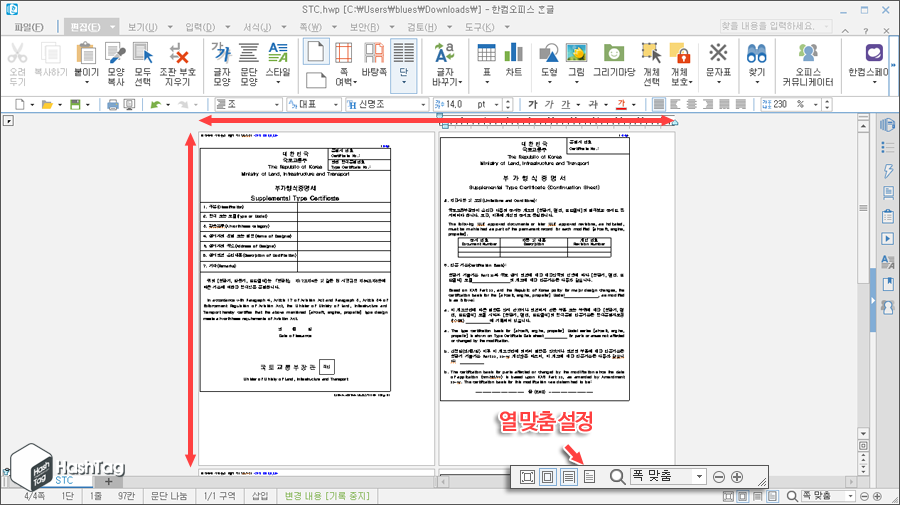Click the new document icon
Image resolution: width=900 pixels, height=505 pixels.
(x=20, y=104)
